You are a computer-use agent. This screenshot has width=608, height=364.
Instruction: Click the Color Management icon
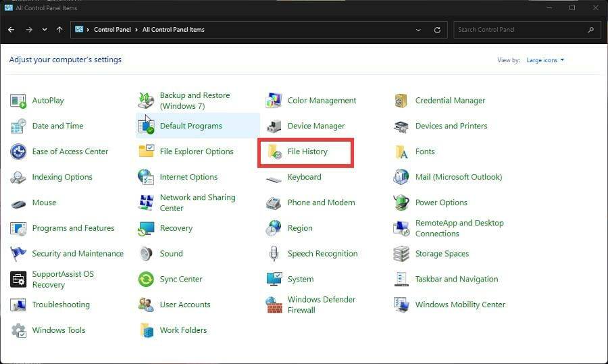274,101
